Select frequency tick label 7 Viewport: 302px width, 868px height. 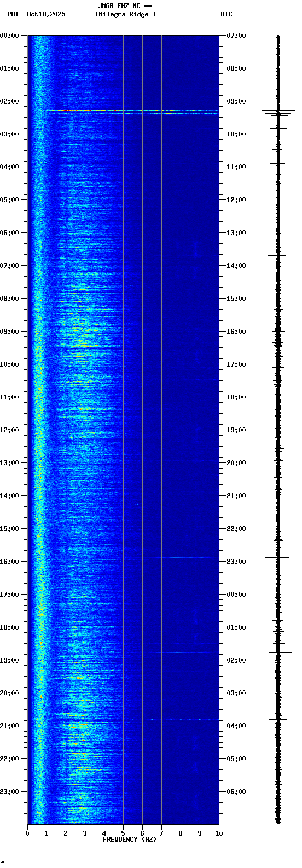(x=161, y=833)
